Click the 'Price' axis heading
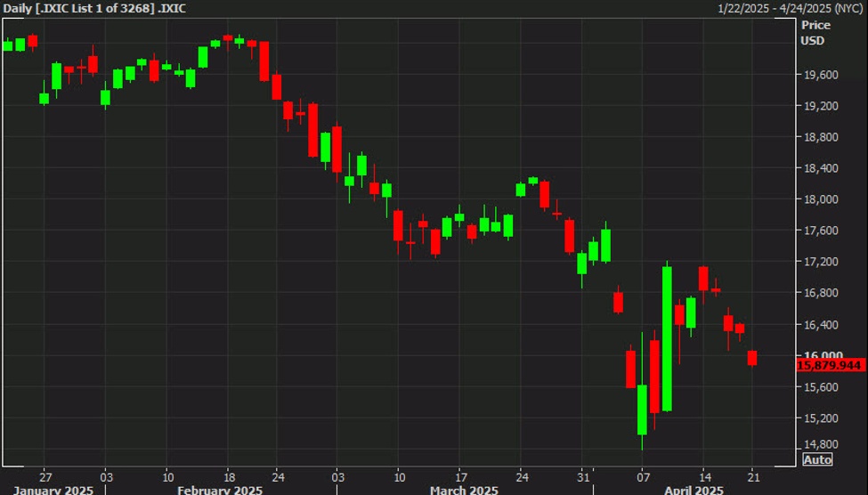Viewport: 868px width, 495px height. (815, 26)
